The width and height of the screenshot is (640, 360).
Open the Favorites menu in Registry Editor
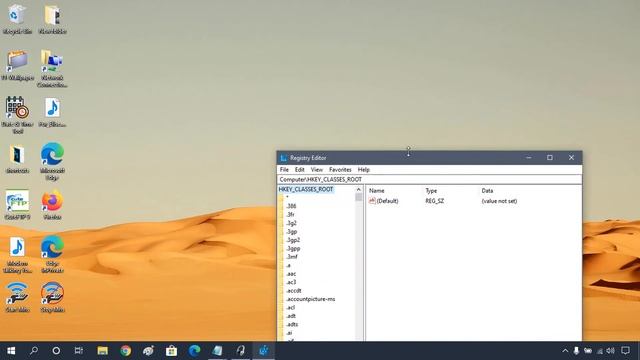340,169
